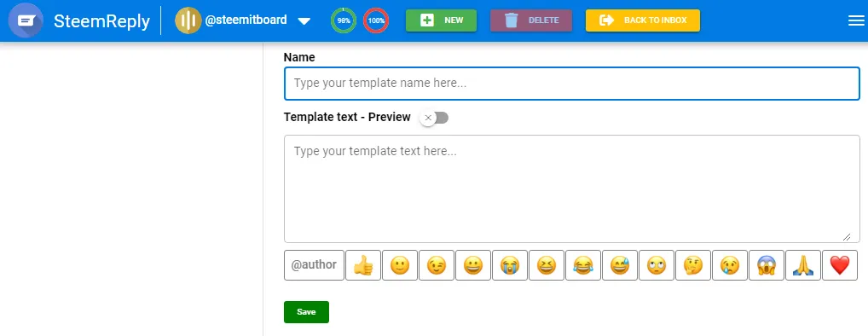Viewport: 868px width, 336px height.
Task: Insert the tears of joy emoji
Action: coord(583,265)
